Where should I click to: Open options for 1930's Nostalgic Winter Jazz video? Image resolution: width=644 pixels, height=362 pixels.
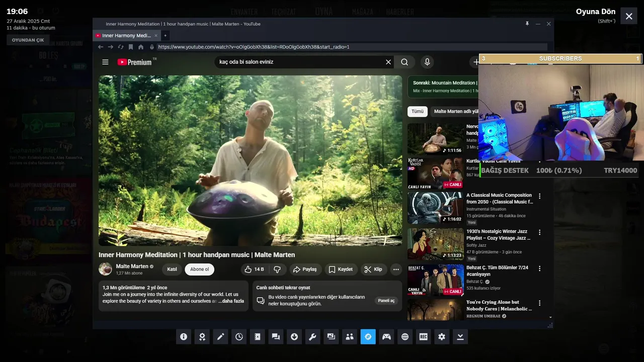click(x=540, y=232)
